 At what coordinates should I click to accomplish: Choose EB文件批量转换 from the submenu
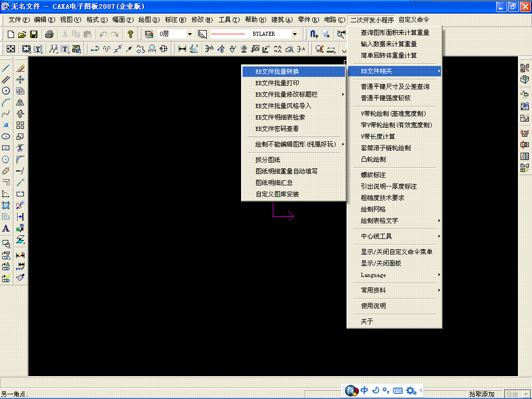tap(294, 71)
